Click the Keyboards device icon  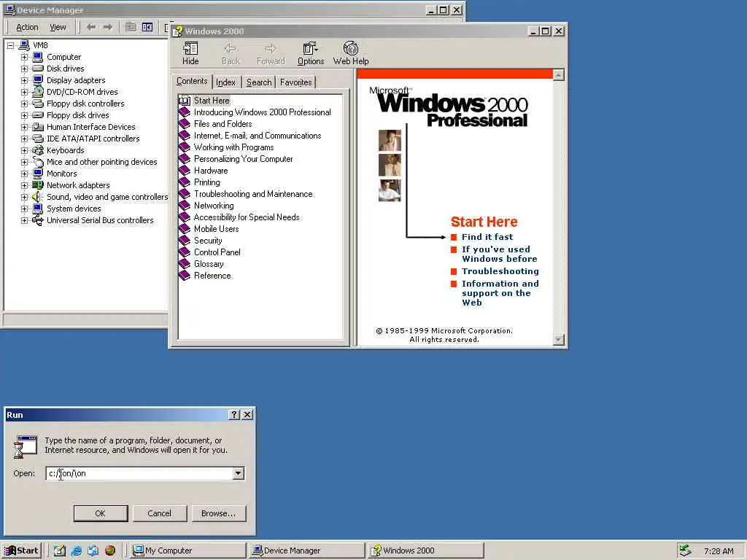click(x=38, y=150)
